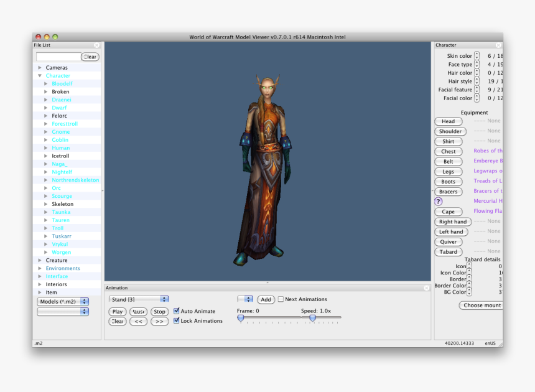
Task: Open the Character panel help icon
Action: (x=439, y=202)
